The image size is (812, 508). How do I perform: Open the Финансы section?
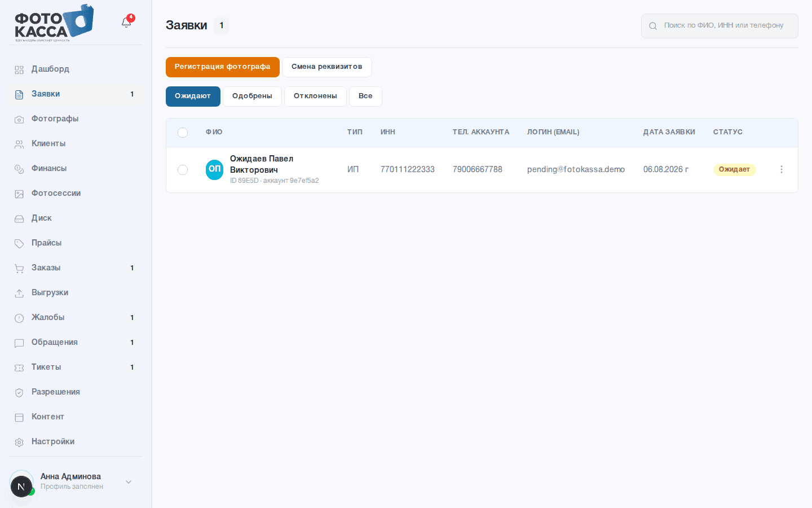(76, 168)
